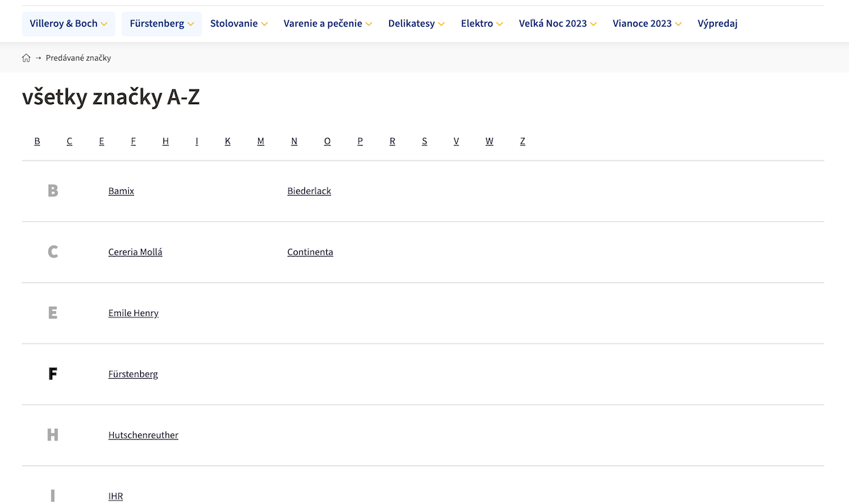
Task: Open the Veľká Noc 2023 menu
Action: pos(558,23)
